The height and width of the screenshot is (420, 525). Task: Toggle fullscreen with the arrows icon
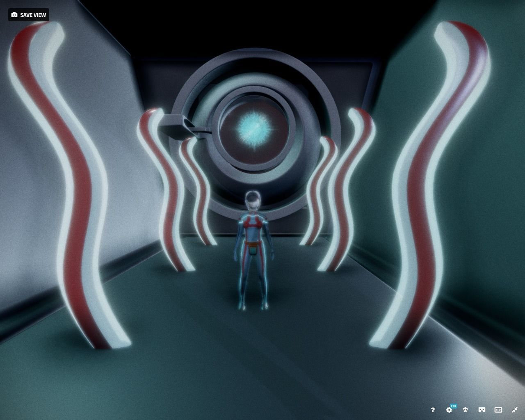pyautogui.click(x=515, y=410)
